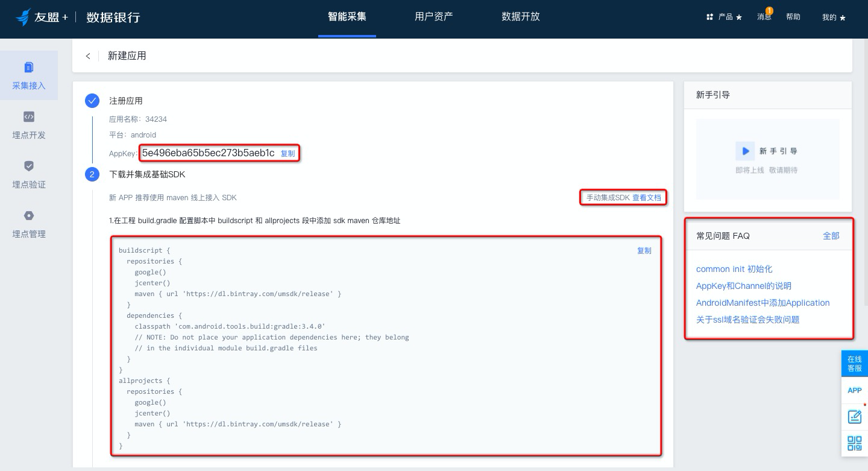The image size is (868, 471).
Task: Switch to 用户资产 tab
Action: pos(434,17)
